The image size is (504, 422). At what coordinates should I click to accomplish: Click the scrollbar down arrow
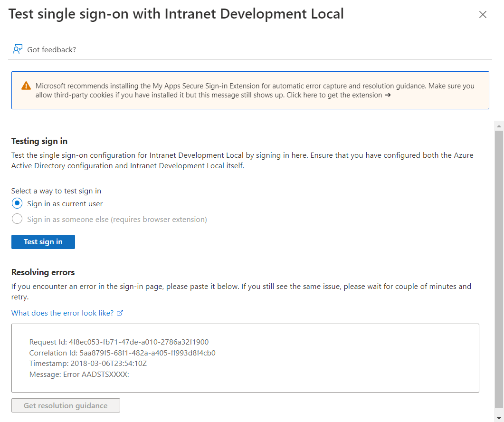pyautogui.click(x=499, y=418)
